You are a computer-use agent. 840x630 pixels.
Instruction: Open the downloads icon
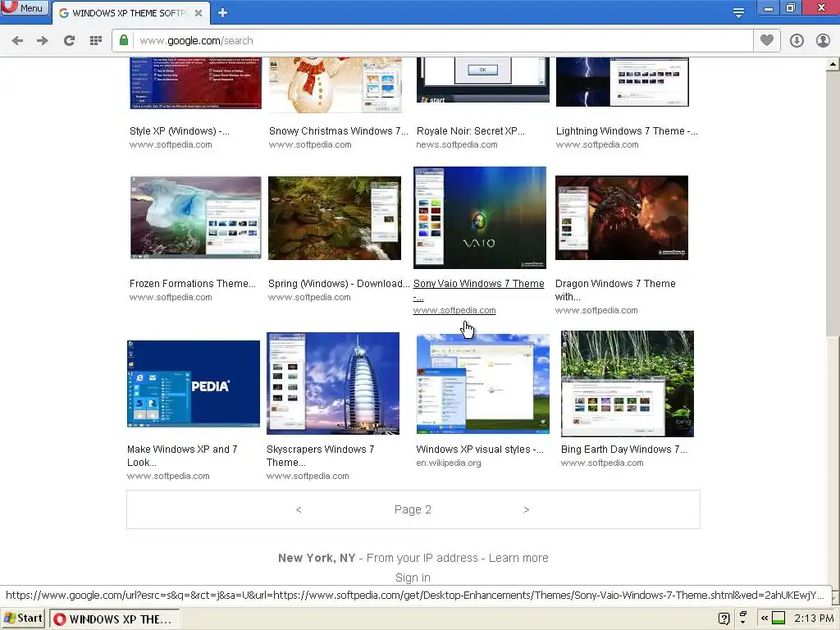[797, 41]
